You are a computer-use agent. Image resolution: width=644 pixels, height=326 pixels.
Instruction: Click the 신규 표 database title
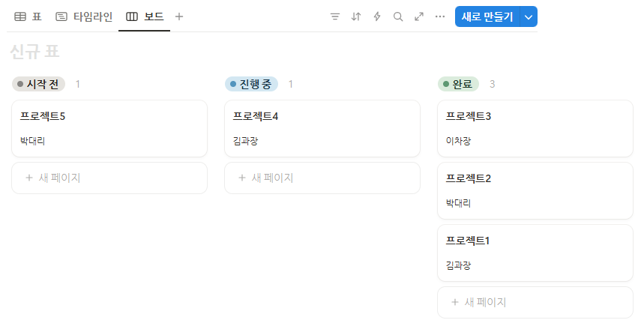35,52
